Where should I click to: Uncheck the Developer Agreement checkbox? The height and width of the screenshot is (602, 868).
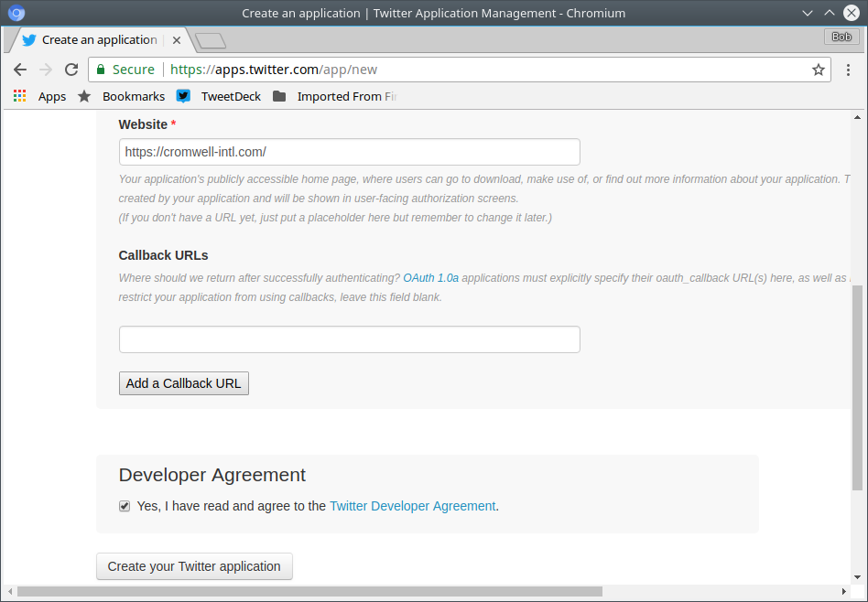(125, 506)
